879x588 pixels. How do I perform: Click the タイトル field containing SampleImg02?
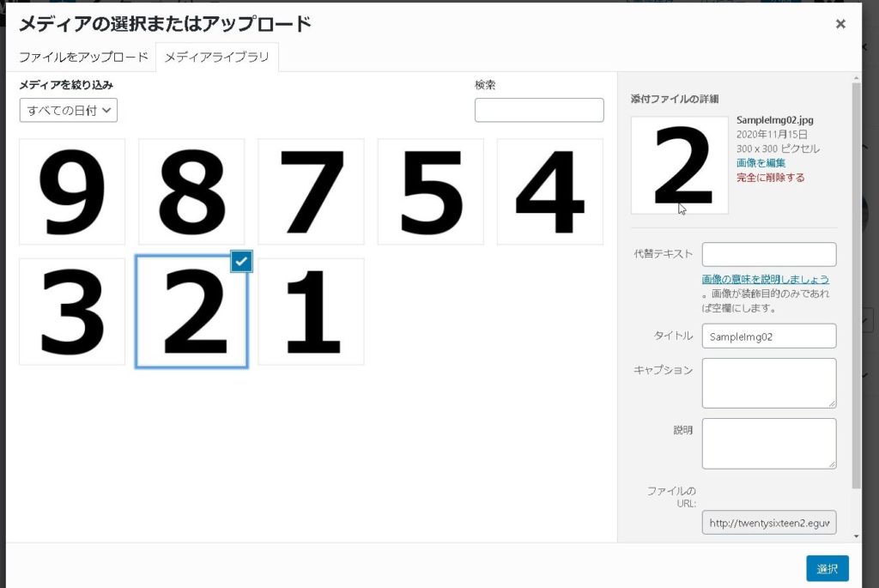pos(768,336)
